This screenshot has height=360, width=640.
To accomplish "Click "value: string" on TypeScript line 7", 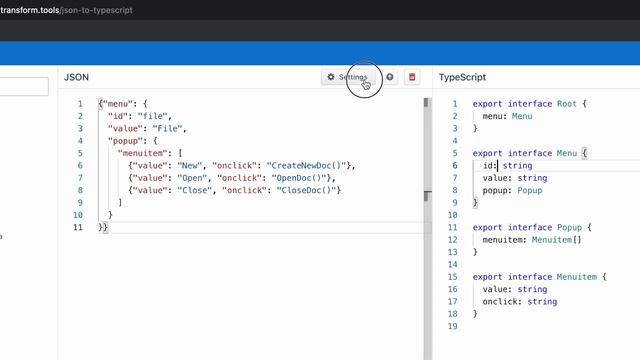I will point(515,178).
